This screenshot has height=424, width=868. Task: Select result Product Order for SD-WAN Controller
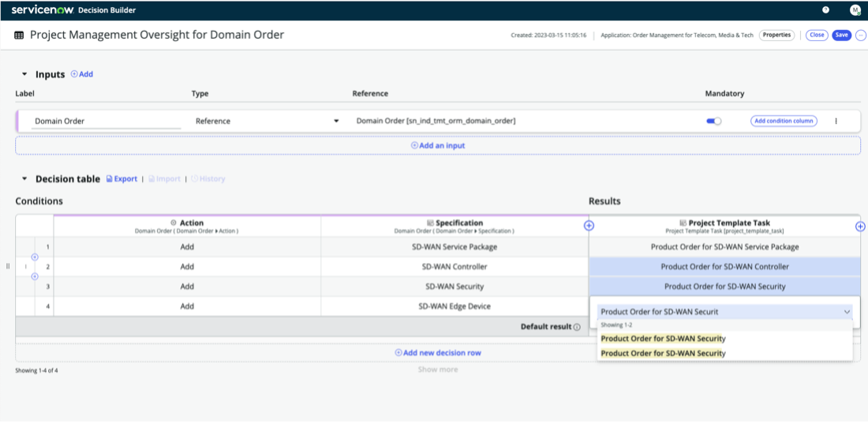[724, 267]
